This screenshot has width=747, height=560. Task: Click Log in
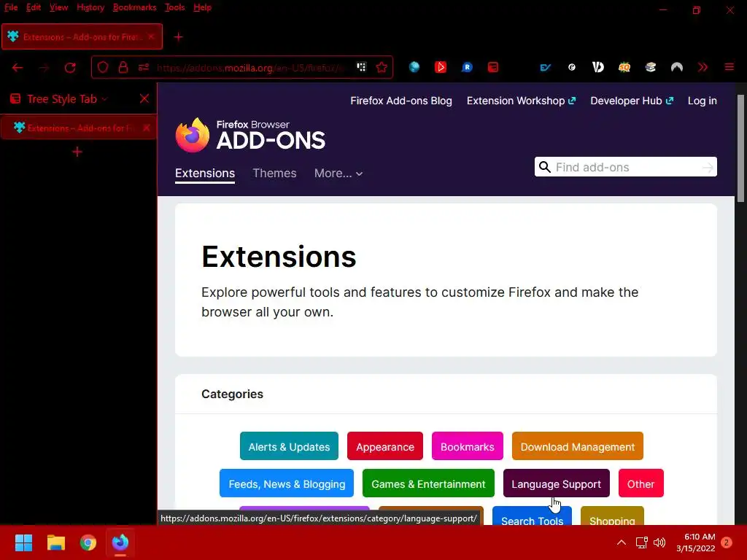(703, 101)
